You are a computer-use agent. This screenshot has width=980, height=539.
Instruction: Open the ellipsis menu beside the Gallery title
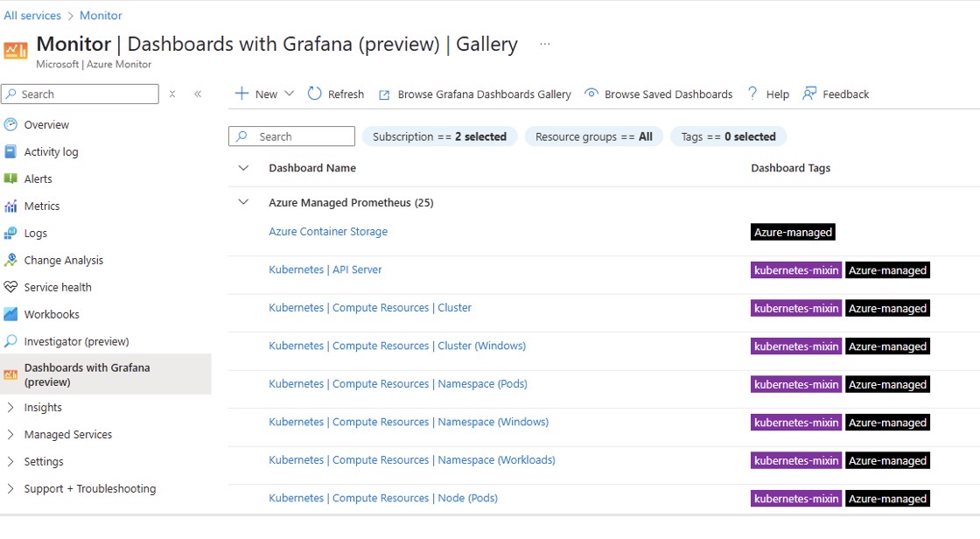point(545,44)
